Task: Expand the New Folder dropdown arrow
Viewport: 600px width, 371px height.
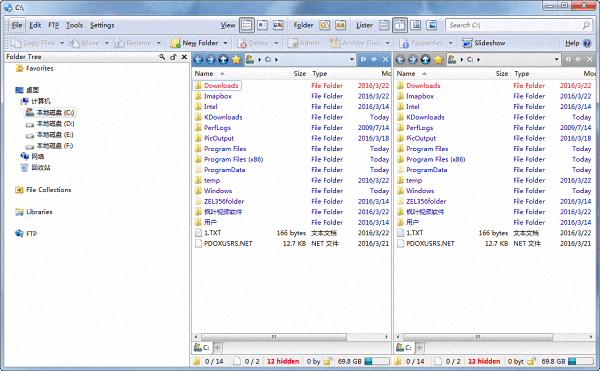Action: pyautogui.click(x=225, y=43)
